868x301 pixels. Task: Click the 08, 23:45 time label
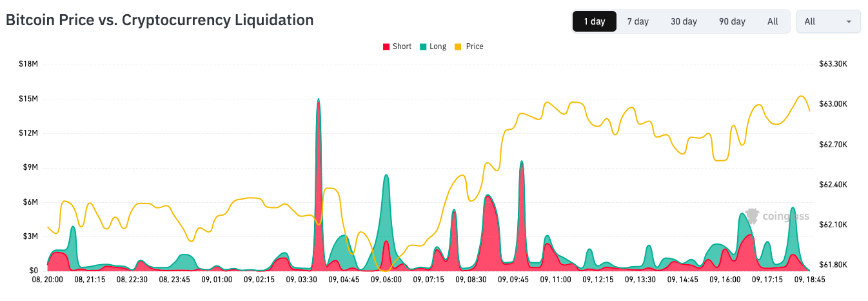(x=174, y=280)
